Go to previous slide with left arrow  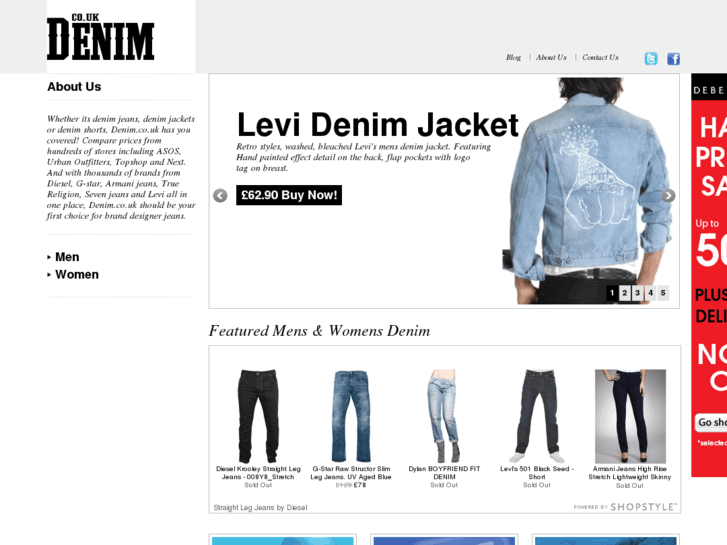pyautogui.click(x=220, y=196)
